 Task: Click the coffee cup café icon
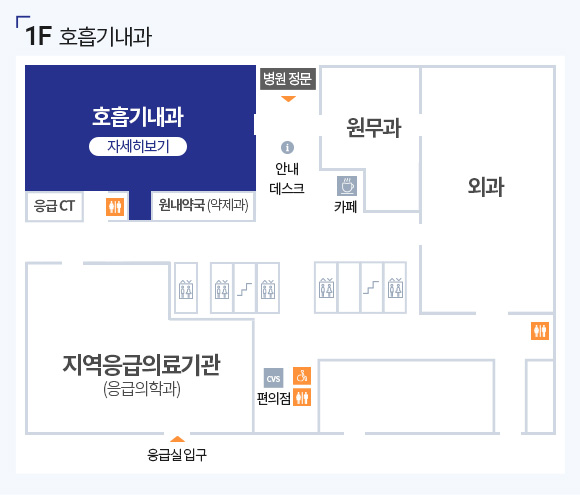point(347,186)
